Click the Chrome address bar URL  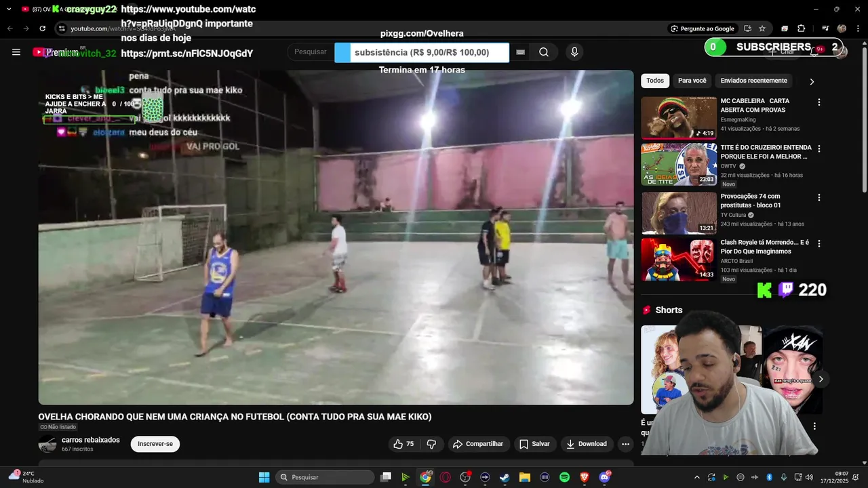[123, 28]
